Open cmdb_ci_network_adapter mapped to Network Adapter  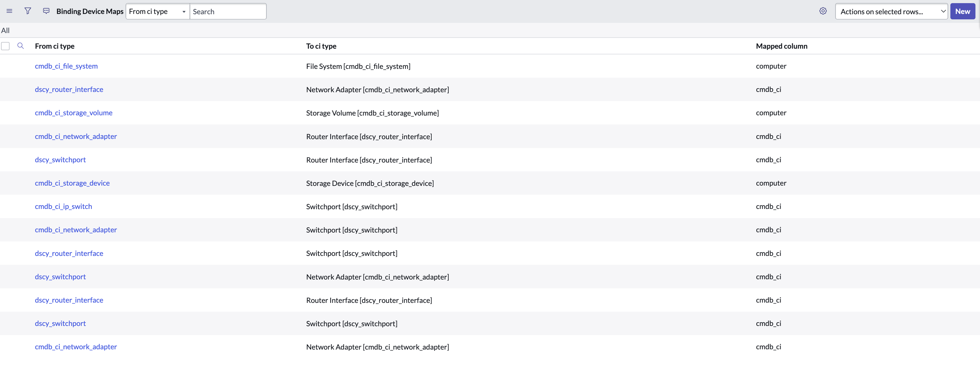76,347
